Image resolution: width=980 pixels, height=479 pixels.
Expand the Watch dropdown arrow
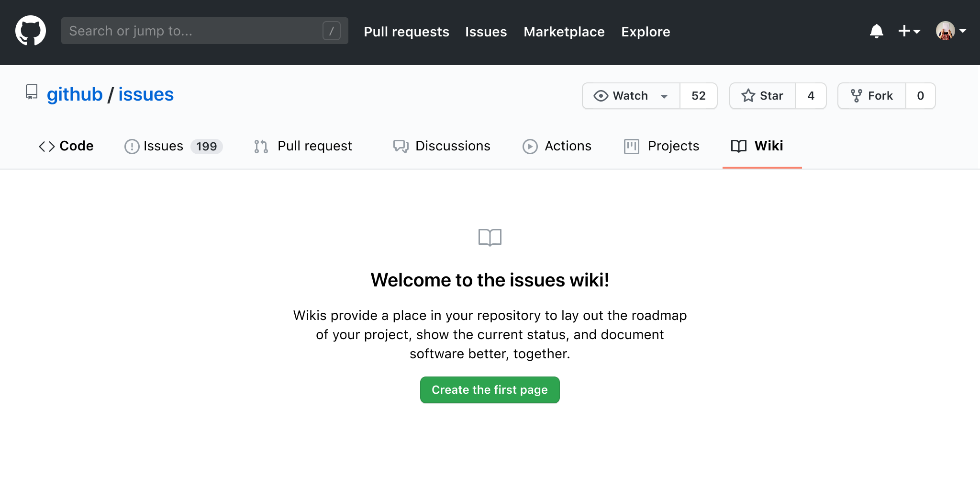point(664,96)
